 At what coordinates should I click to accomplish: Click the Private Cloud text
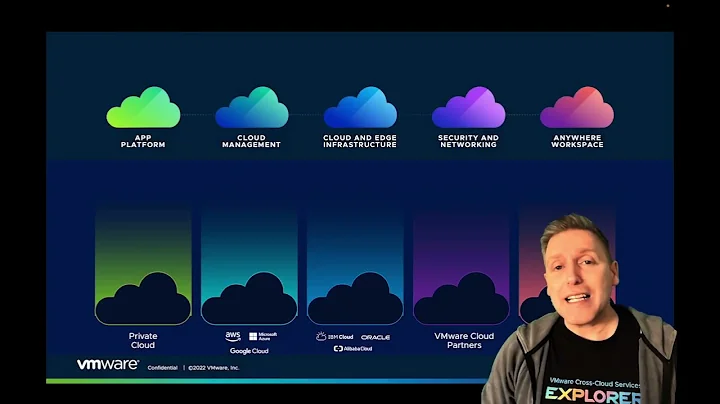pyautogui.click(x=143, y=341)
